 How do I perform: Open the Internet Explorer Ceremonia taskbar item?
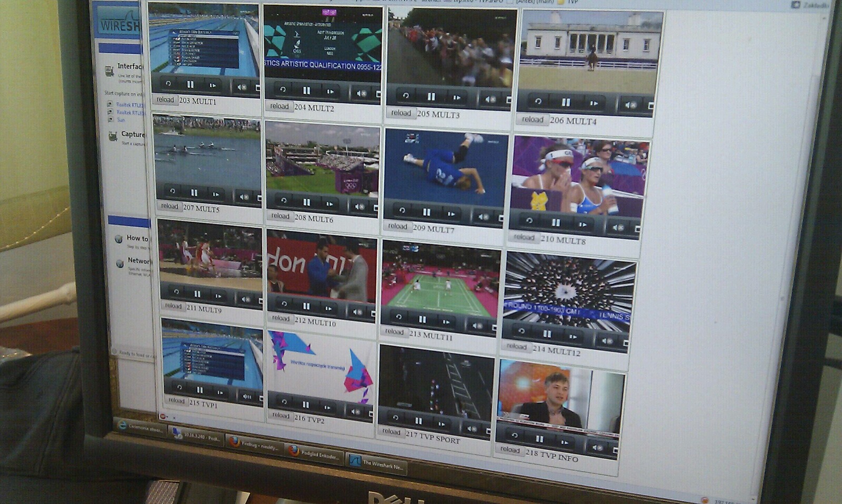140,428
